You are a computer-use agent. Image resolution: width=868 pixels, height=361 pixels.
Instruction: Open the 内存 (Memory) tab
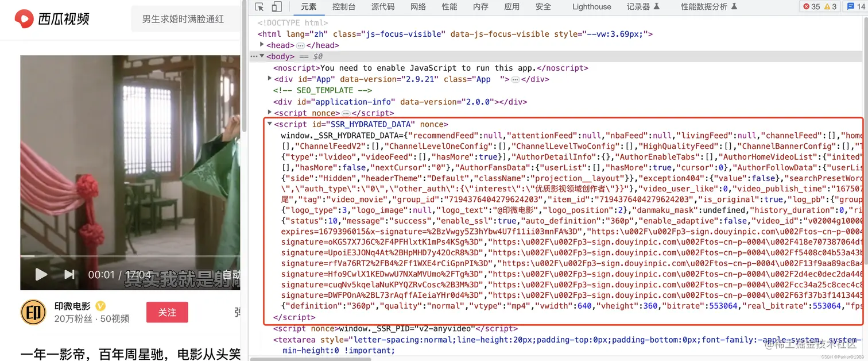(480, 7)
